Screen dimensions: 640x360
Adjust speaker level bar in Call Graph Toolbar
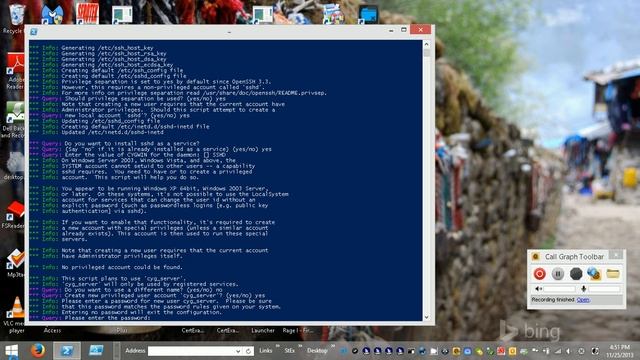[x=559, y=289]
